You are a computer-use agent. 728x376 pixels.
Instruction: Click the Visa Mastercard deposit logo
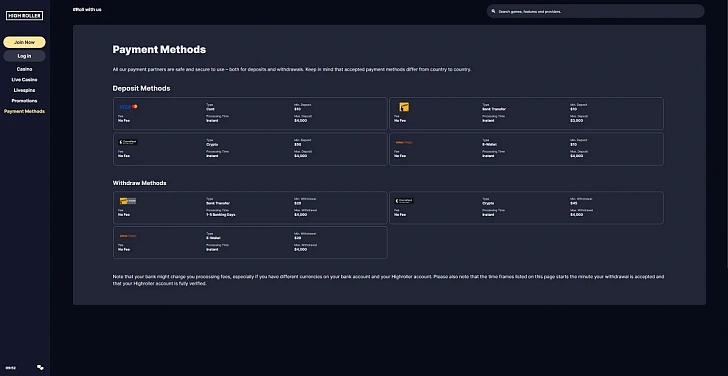pyautogui.click(x=128, y=107)
